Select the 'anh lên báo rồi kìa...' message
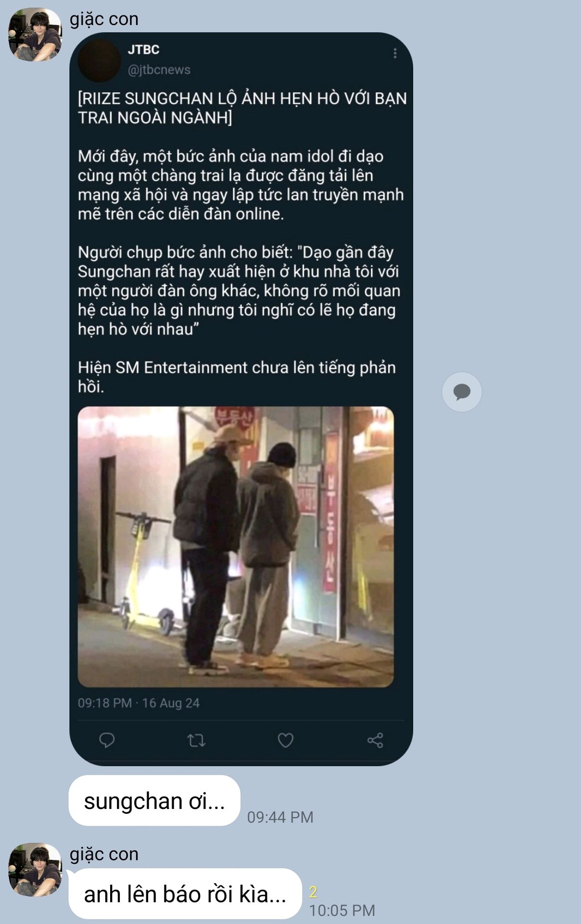 (x=185, y=894)
